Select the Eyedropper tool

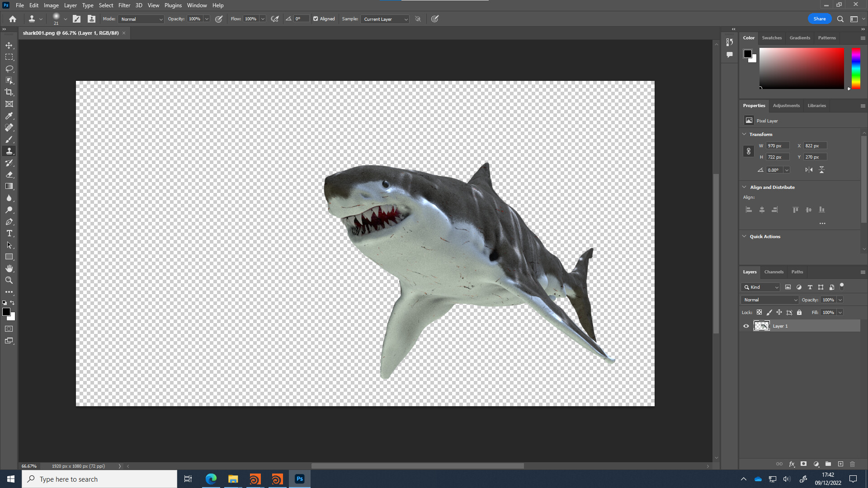[x=9, y=116]
